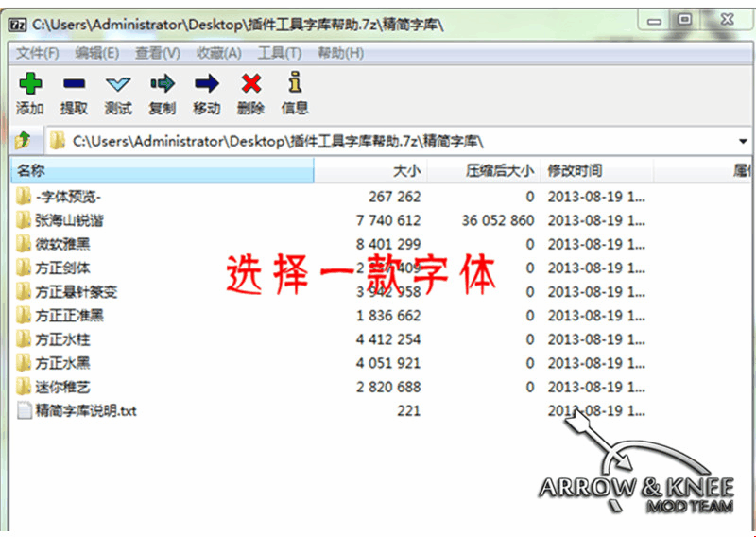Click the folder icon in the address bar
756x537 pixels.
pyautogui.click(x=58, y=141)
